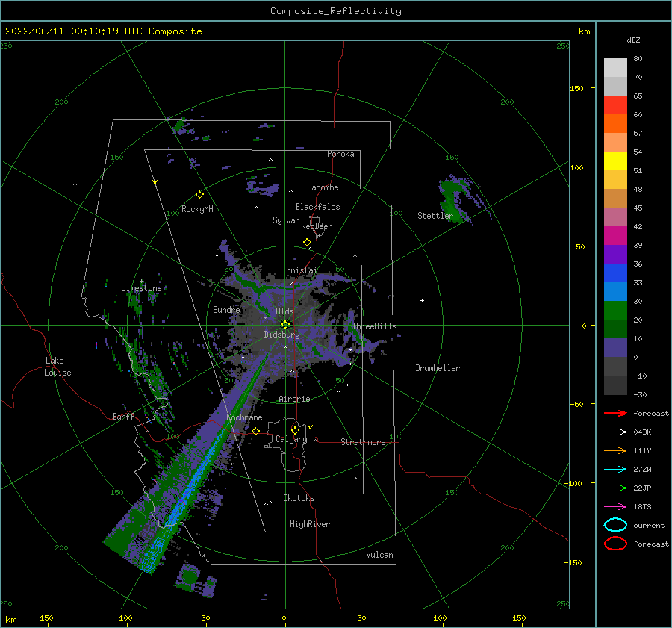
Task: Select the Olds label
Action: pos(284,311)
